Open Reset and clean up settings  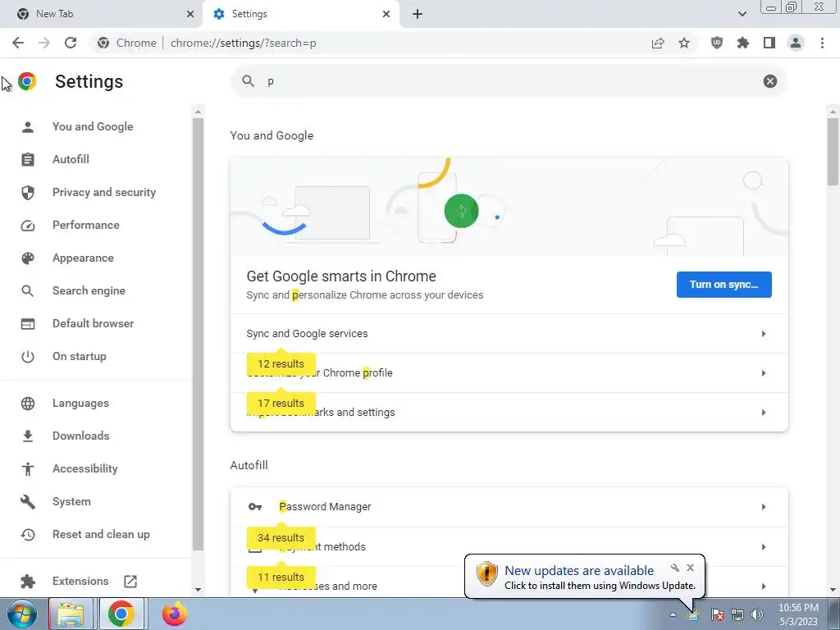coord(101,534)
